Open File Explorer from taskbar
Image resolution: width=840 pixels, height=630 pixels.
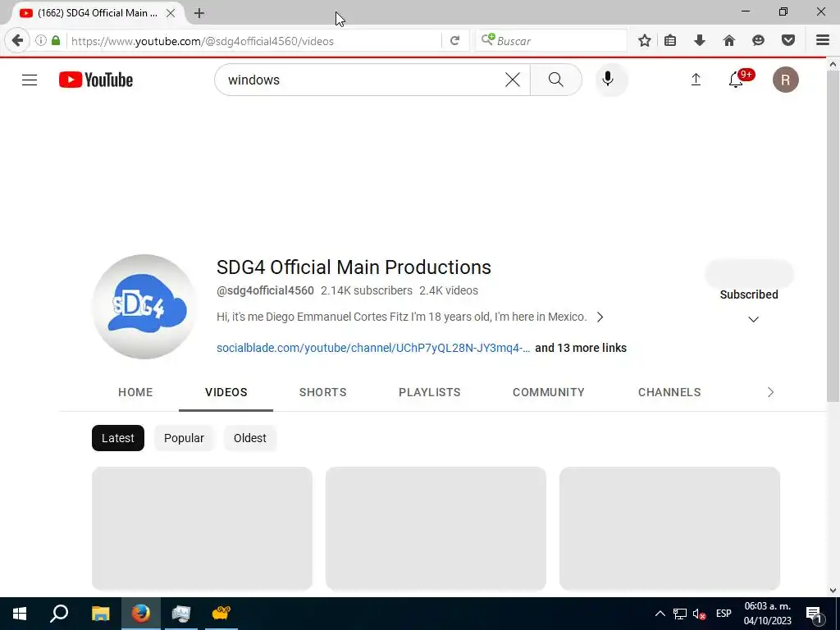(100, 614)
